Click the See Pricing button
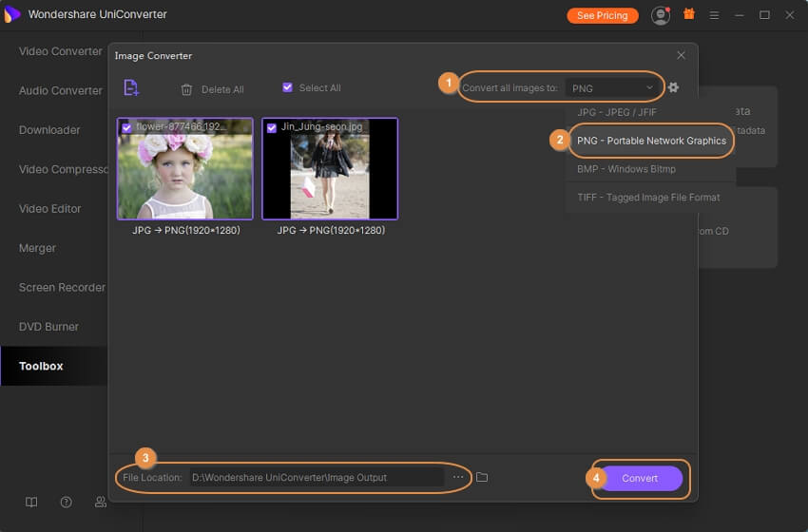The width and height of the screenshot is (808, 532). tap(603, 15)
